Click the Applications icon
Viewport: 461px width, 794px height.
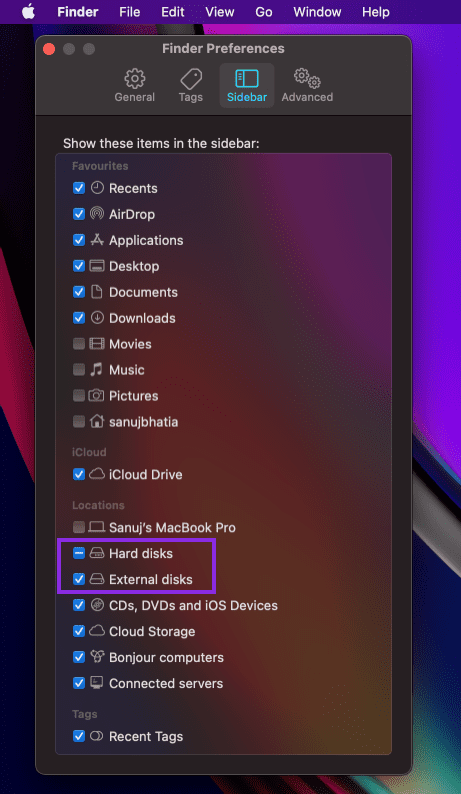tap(97, 240)
